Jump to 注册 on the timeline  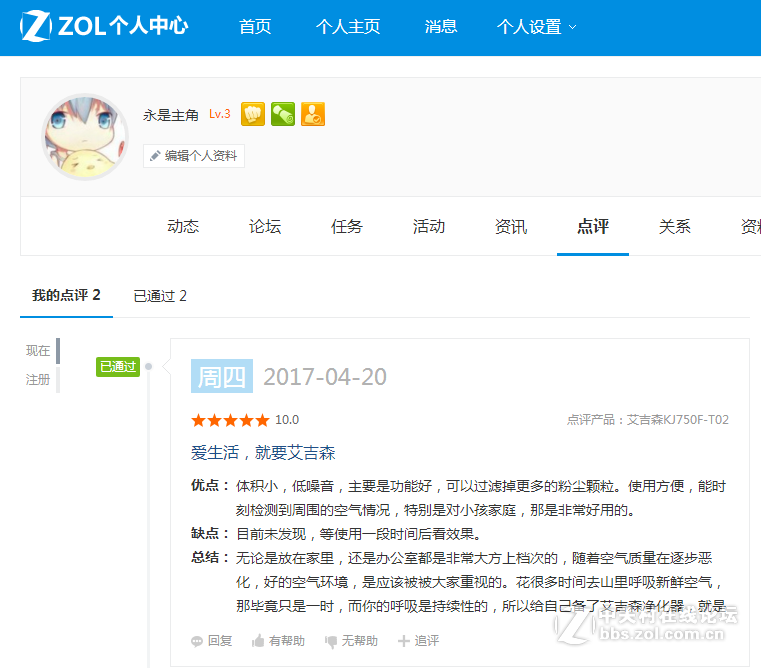[x=38, y=379]
